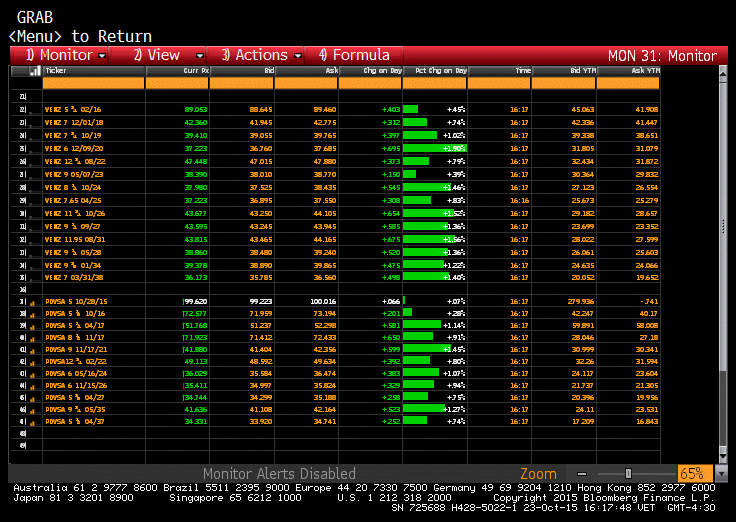Click the Ticker filter input field
This screenshot has height=522, width=736.
click(93, 83)
